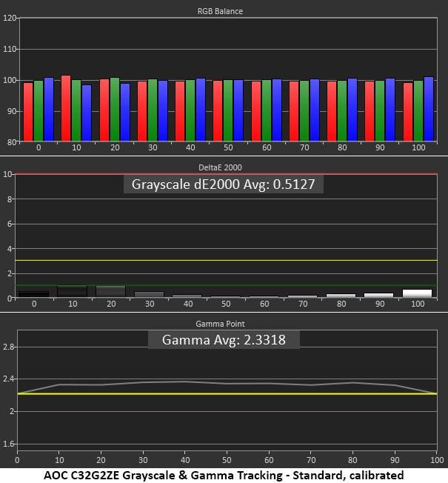Screen dimensions: 448x483
Task: Click the DeltaE 2000 chart title
Action: (220, 167)
